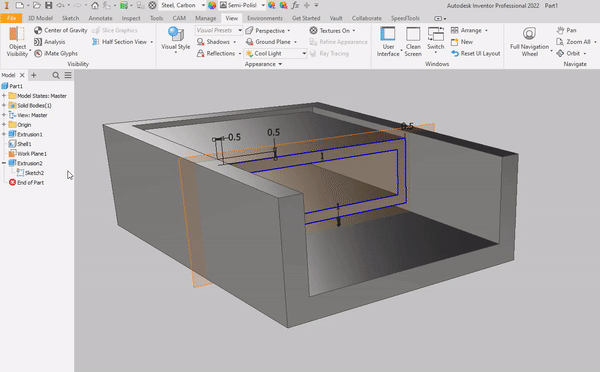Image resolution: width=600 pixels, height=372 pixels.
Task: Click the 0.5 sketch dimension near left corner
Action: tap(234, 137)
